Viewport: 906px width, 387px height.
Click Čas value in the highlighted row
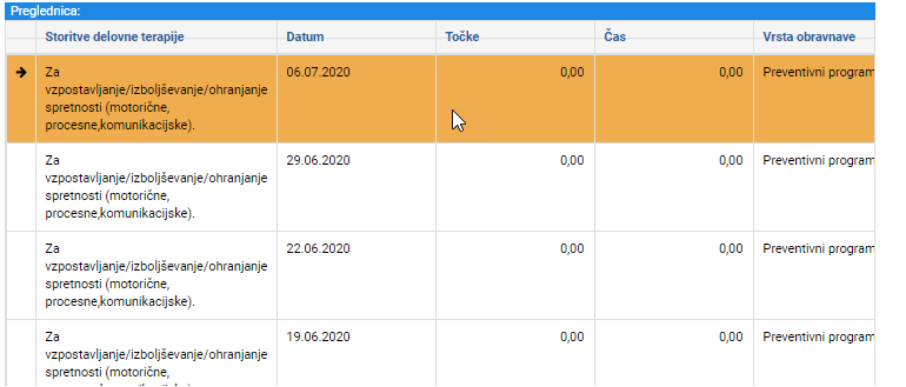pyautogui.click(x=731, y=73)
